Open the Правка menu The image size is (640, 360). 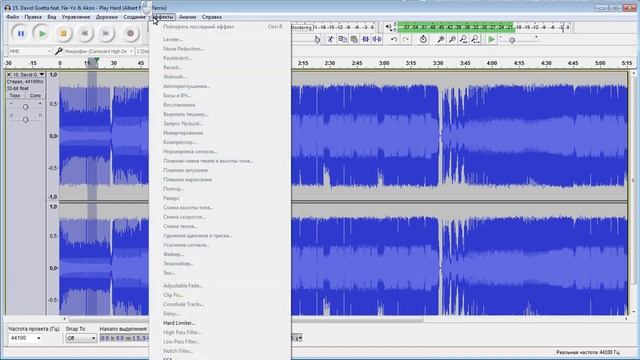click(x=33, y=17)
